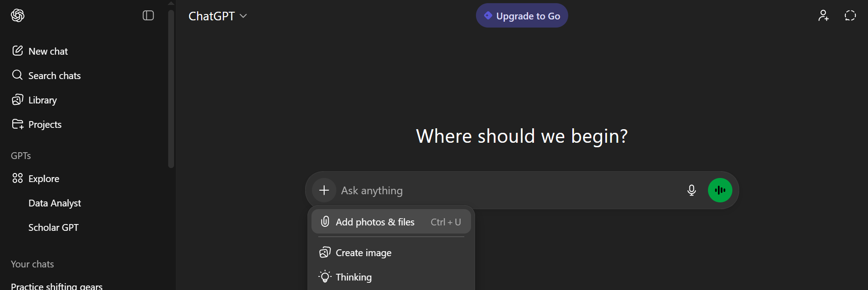This screenshot has width=868, height=290.
Task: Open the Data Analyst GPT
Action: (x=55, y=203)
